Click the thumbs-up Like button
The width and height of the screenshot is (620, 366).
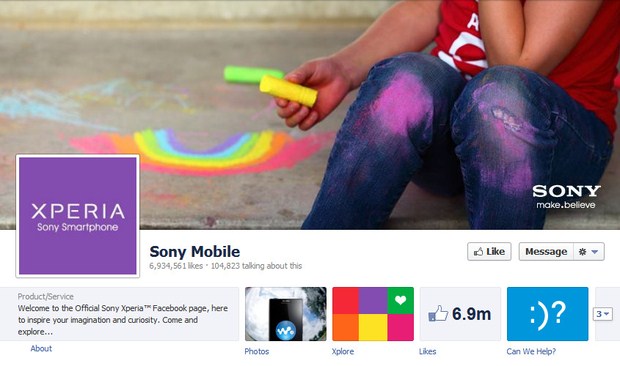pos(489,251)
